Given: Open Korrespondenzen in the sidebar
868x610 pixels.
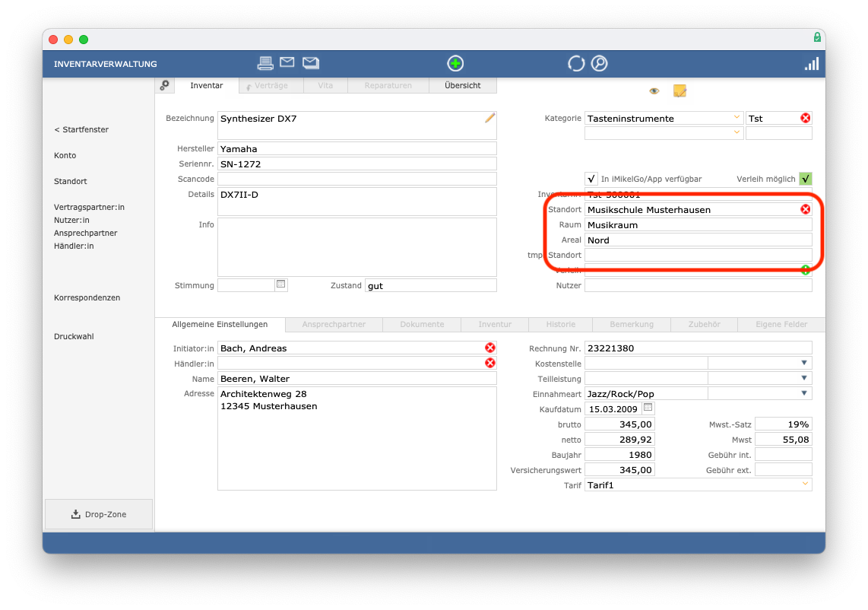Looking at the screenshot, I should pyautogui.click(x=87, y=297).
